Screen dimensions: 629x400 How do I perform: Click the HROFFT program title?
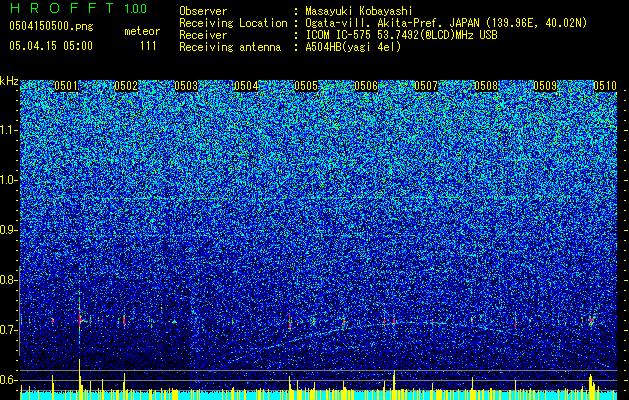coord(61,8)
